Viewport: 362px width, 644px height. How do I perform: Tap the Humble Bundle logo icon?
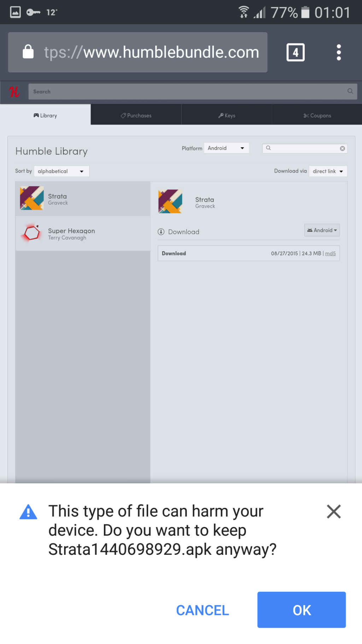tap(14, 92)
